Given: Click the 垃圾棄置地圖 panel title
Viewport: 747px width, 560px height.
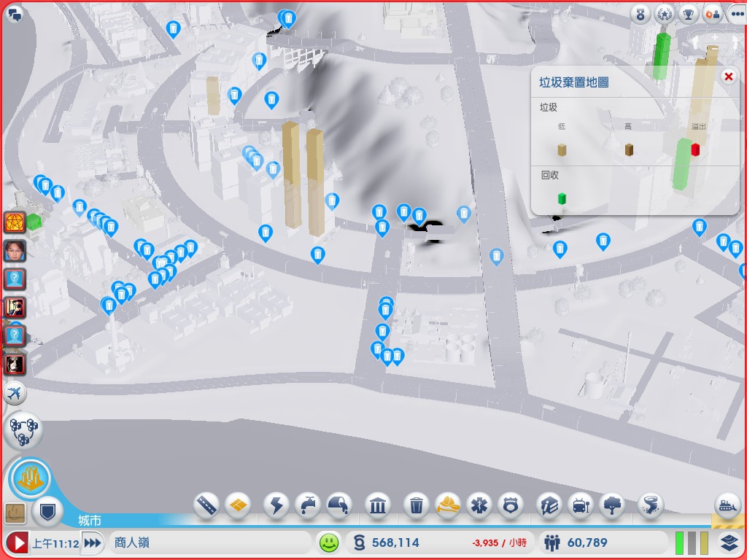Looking at the screenshot, I should 573,82.
